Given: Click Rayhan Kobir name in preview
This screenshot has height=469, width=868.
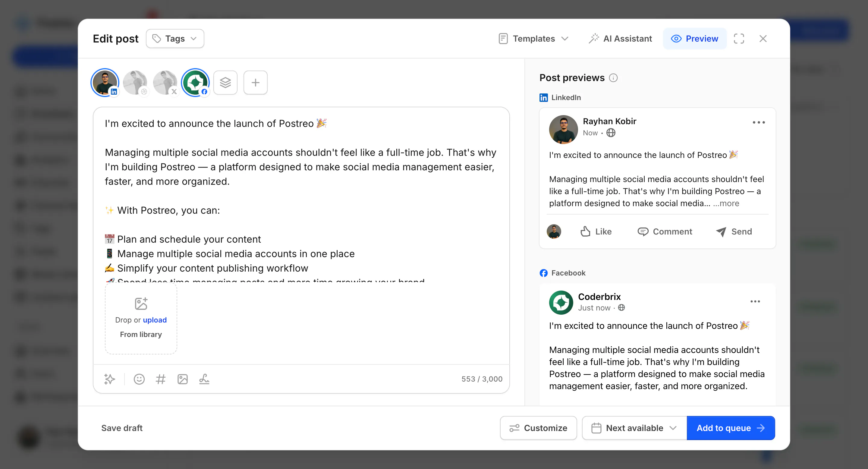Looking at the screenshot, I should click(x=609, y=121).
